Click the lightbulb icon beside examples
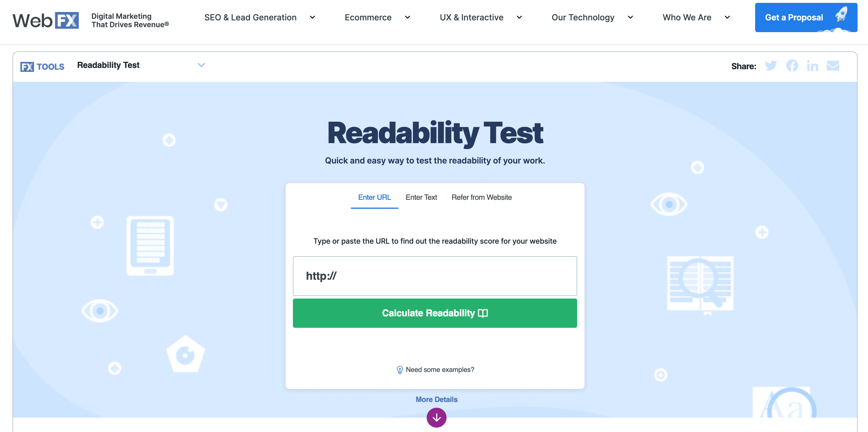Screen dimensions: 868x432 [400, 370]
